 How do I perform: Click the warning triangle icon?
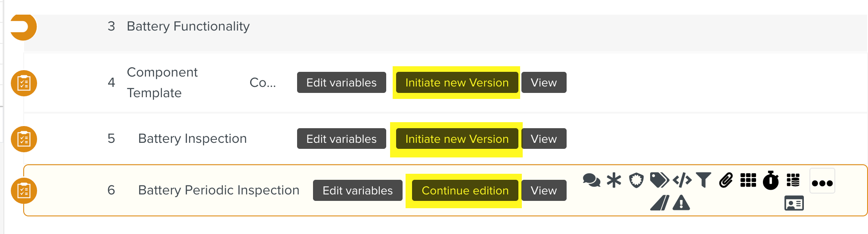coord(681,203)
